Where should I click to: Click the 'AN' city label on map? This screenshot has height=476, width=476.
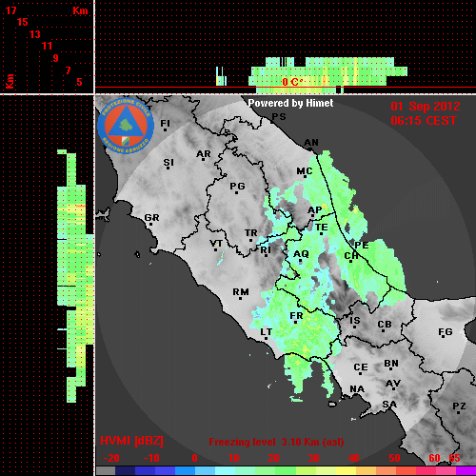coord(311,143)
